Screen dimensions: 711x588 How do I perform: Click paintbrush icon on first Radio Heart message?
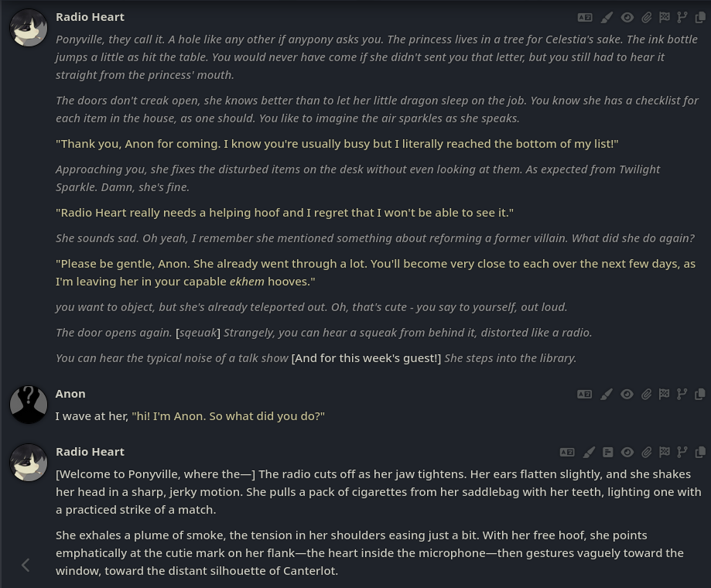(x=607, y=18)
